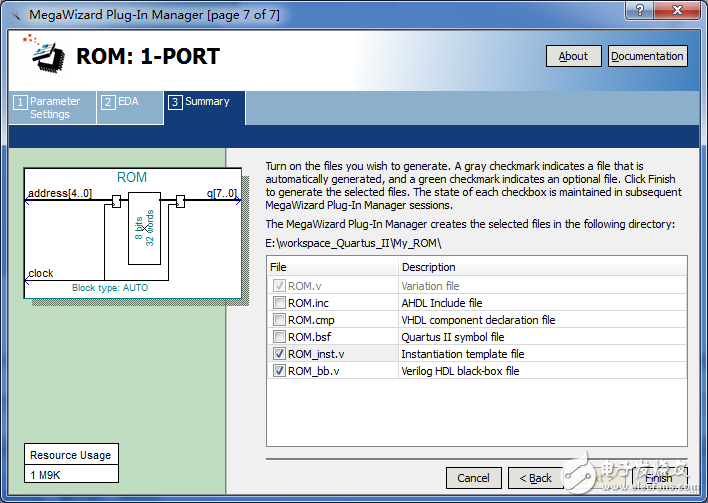
Task: Click the q[7..0] output label
Action: [222, 193]
